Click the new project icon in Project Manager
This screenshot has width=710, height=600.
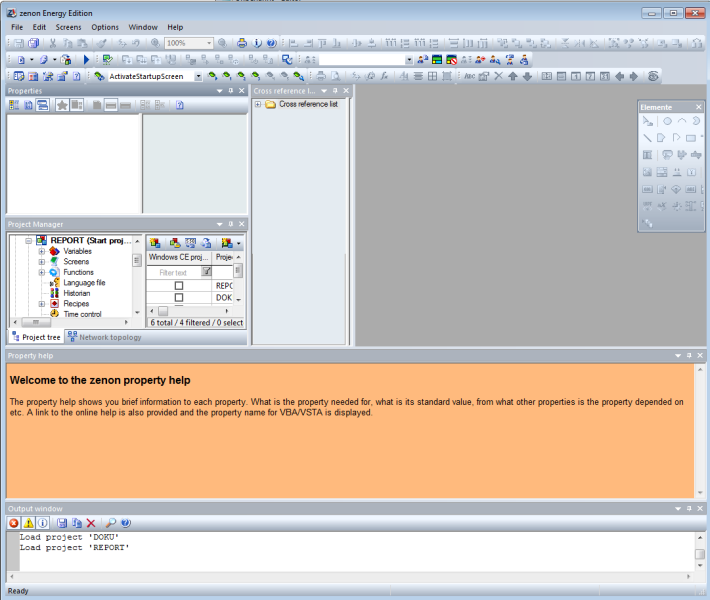tap(155, 243)
